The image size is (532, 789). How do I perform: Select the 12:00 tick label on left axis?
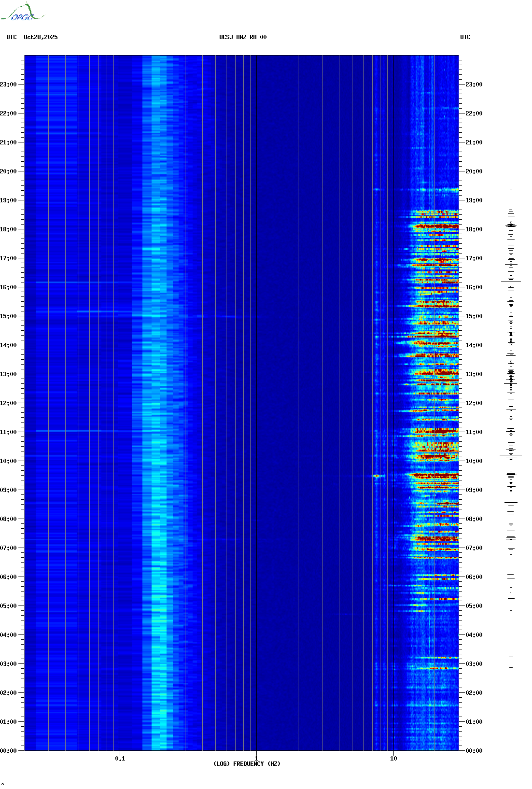pyautogui.click(x=8, y=403)
